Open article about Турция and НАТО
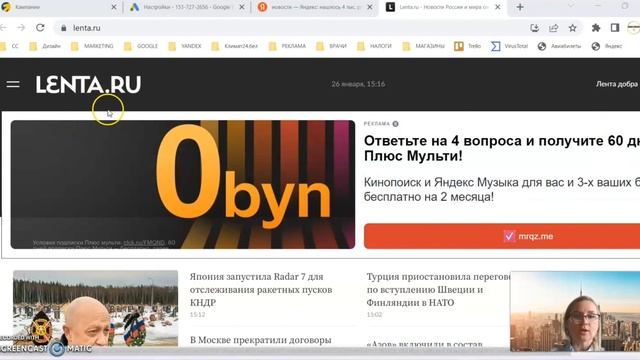The image size is (640, 360). click(x=438, y=289)
